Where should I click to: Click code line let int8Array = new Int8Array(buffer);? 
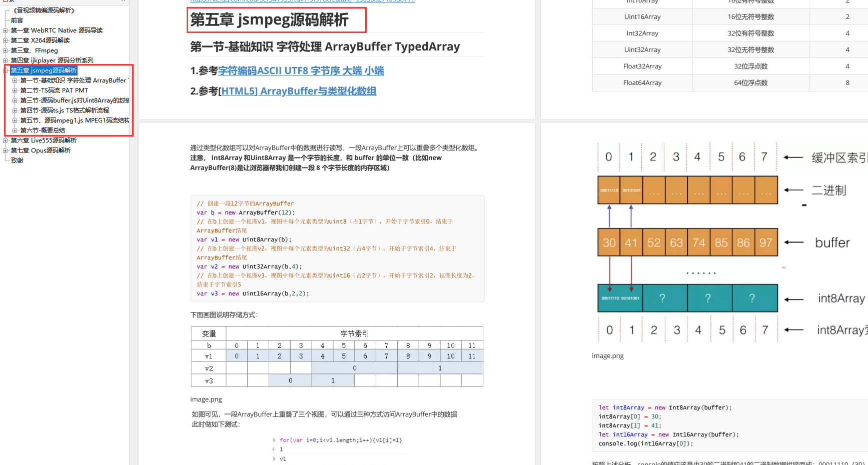coord(665,407)
